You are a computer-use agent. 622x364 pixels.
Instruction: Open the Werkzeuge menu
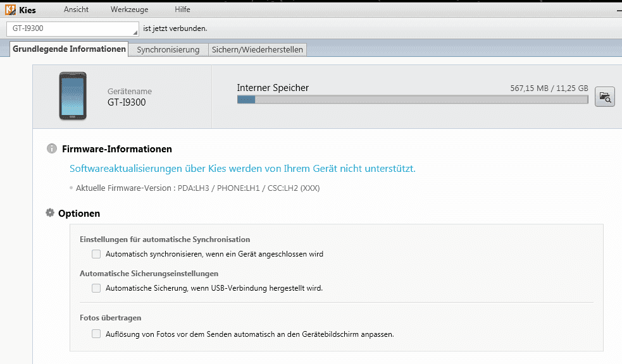point(129,9)
